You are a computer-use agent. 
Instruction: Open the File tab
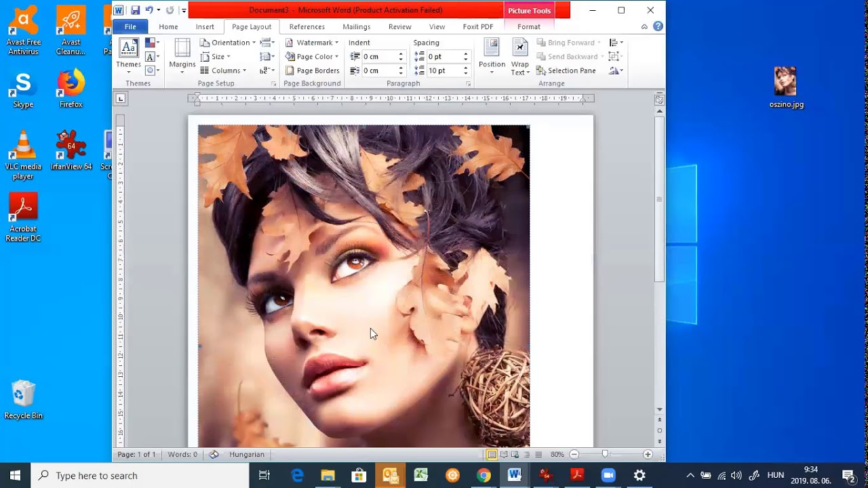pyautogui.click(x=130, y=26)
